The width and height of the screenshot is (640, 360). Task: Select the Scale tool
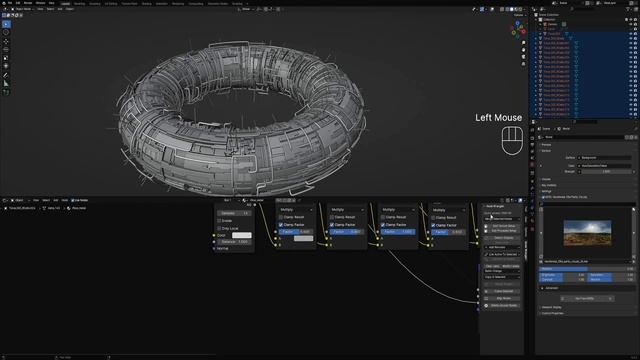pos(6,58)
